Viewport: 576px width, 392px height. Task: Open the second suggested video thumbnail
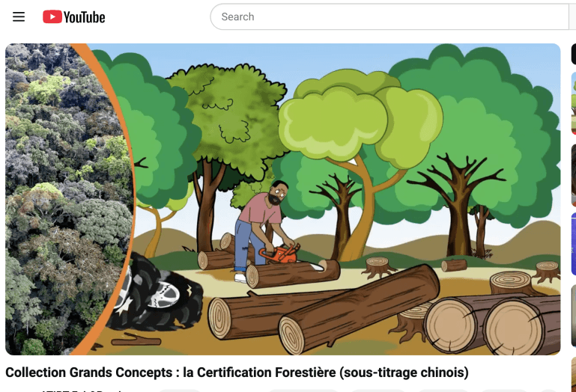coord(574,176)
